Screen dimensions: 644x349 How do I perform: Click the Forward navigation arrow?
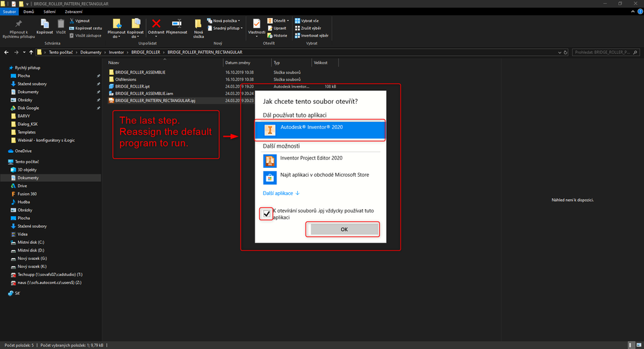(x=16, y=52)
